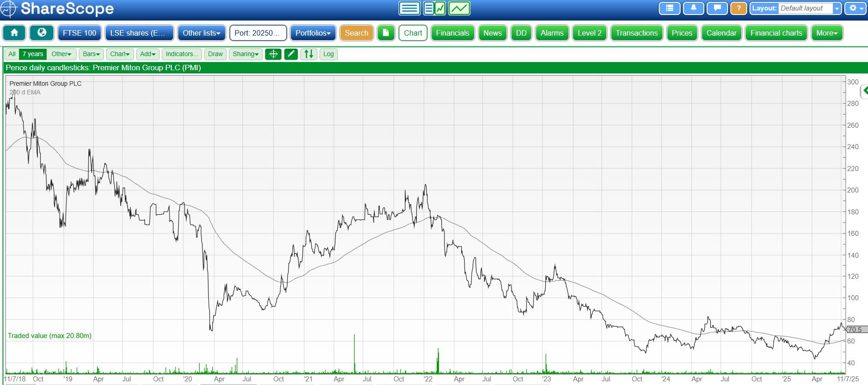Click the 11/7/25 end date label
868x385 pixels.
(848, 379)
